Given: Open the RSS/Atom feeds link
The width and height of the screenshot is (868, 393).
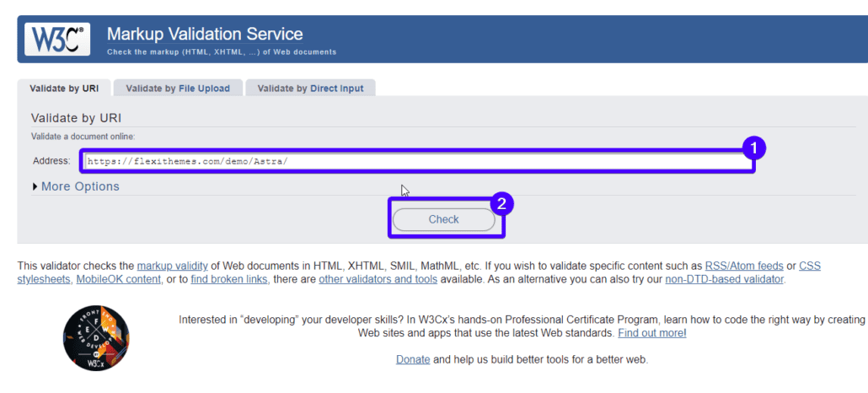Looking at the screenshot, I should [x=744, y=266].
